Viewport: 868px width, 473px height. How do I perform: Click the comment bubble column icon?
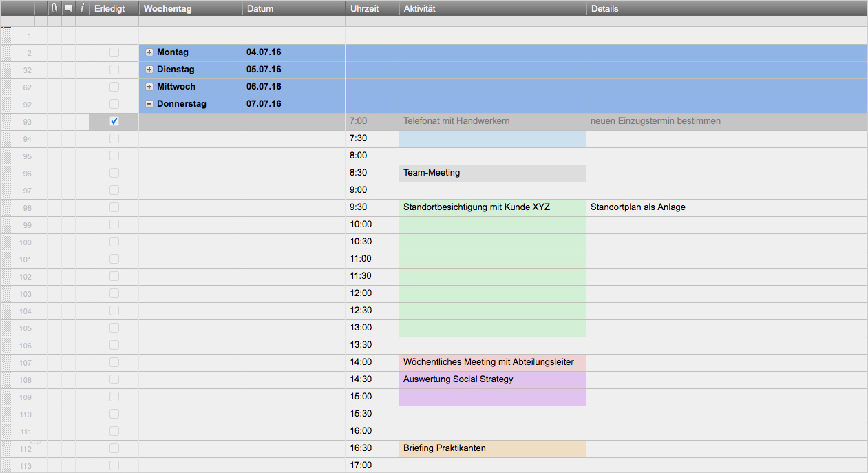pyautogui.click(x=69, y=9)
